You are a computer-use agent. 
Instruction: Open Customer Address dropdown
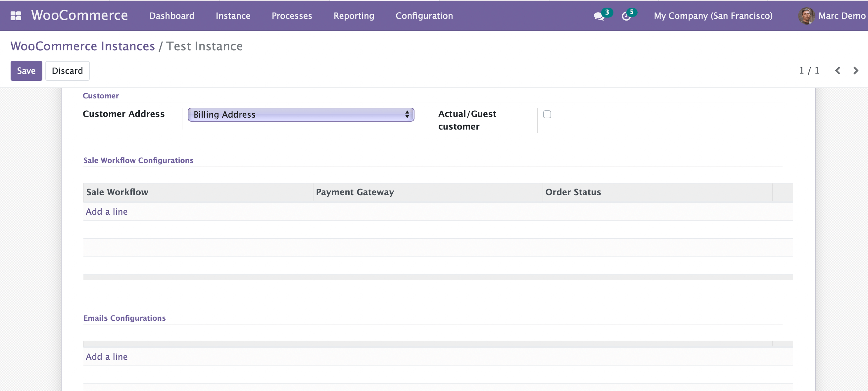pos(301,115)
